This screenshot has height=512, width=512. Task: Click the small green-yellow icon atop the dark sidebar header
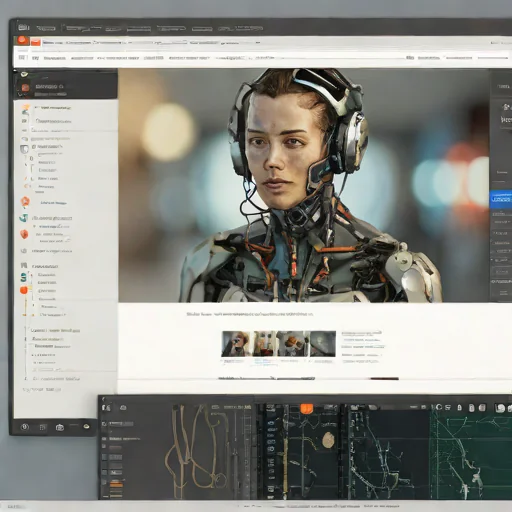point(24,74)
